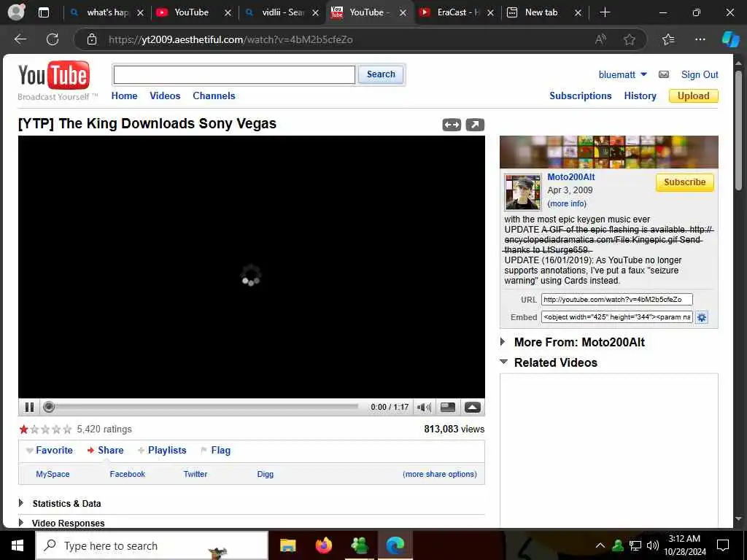Subscribe to Moto200Alt

(x=684, y=182)
